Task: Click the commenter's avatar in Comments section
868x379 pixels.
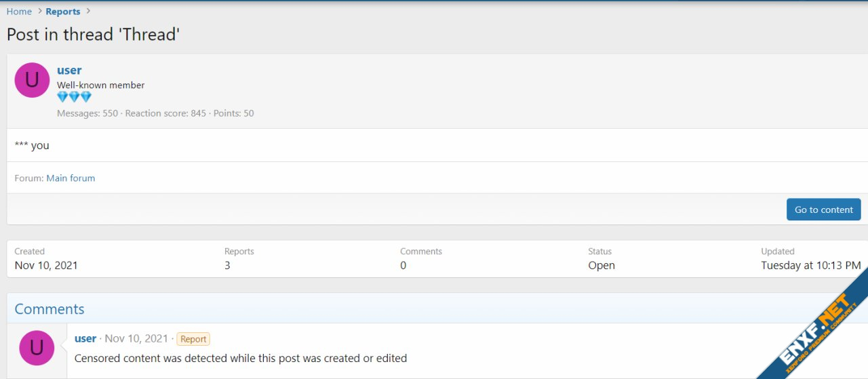Action: click(x=37, y=348)
